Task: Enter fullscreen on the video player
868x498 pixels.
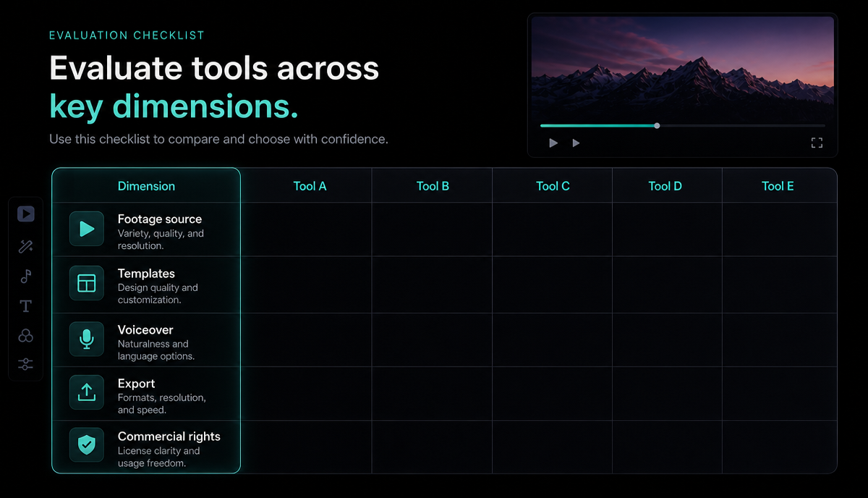Action: coord(817,143)
